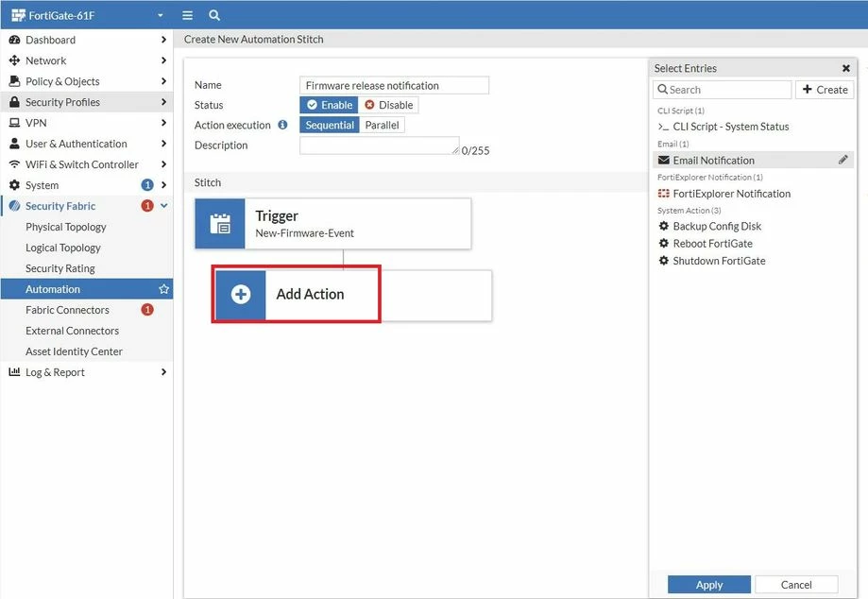Click the Network arrows icon

click(x=14, y=60)
